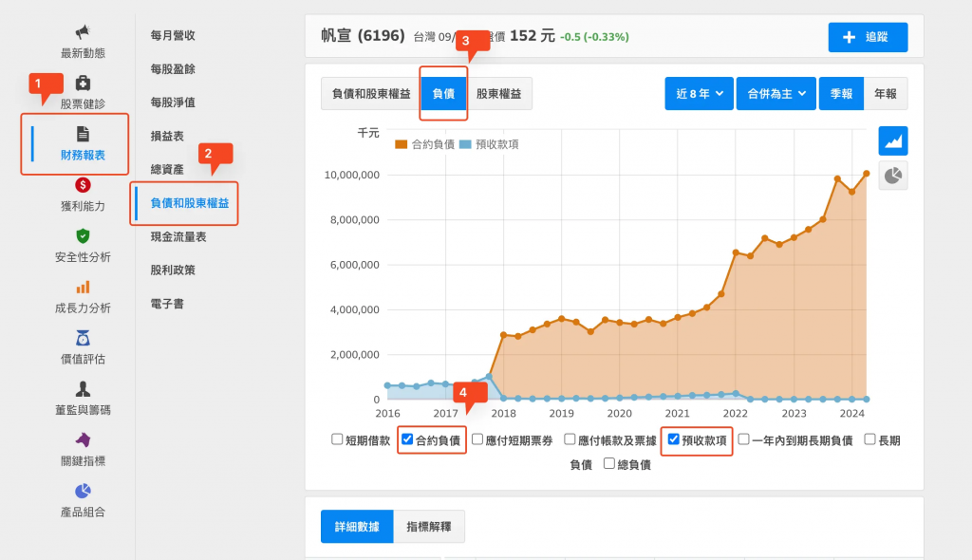Open the 最新動態 megaphone icon
Viewport: 972px width, 560px height.
click(x=83, y=33)
